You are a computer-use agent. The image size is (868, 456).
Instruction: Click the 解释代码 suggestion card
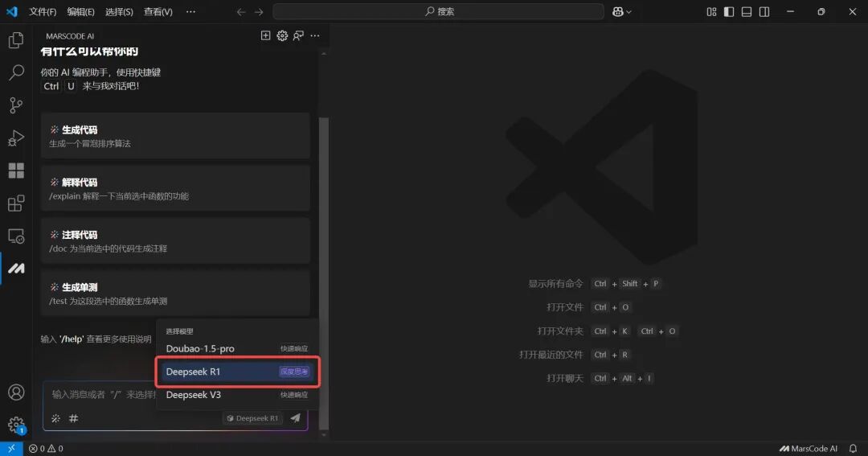point(175,188)
